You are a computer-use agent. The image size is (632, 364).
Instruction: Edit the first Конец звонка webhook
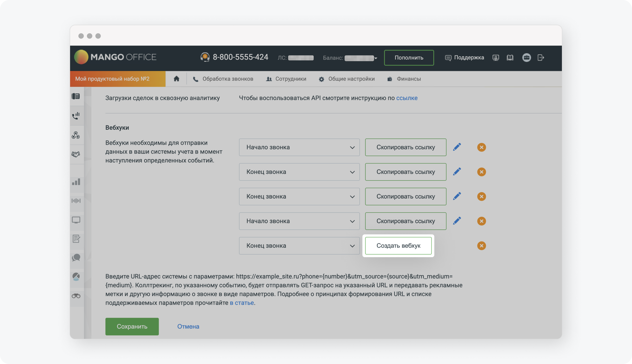(x=457, y=172)
